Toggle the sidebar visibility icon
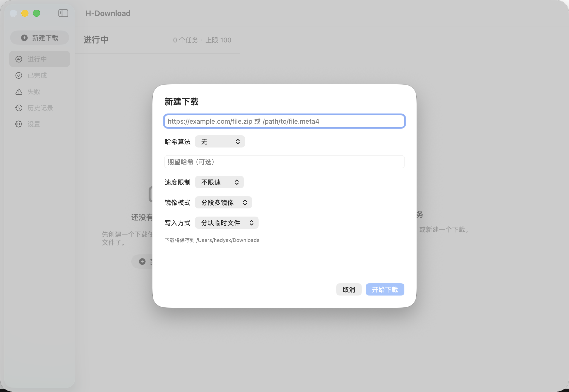This screenshot has width=569, height=392. [x=63, y=13]
